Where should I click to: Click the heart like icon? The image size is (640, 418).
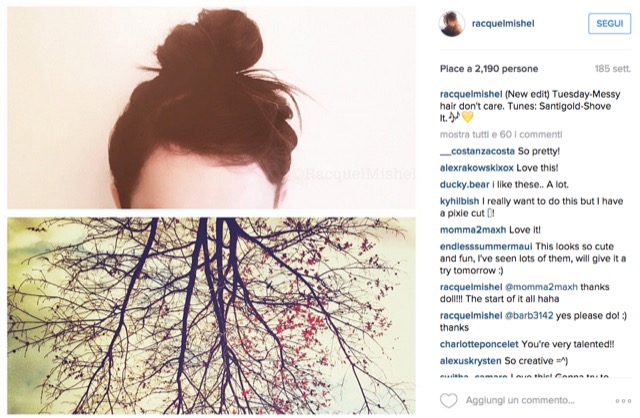(x=449, y=400)
